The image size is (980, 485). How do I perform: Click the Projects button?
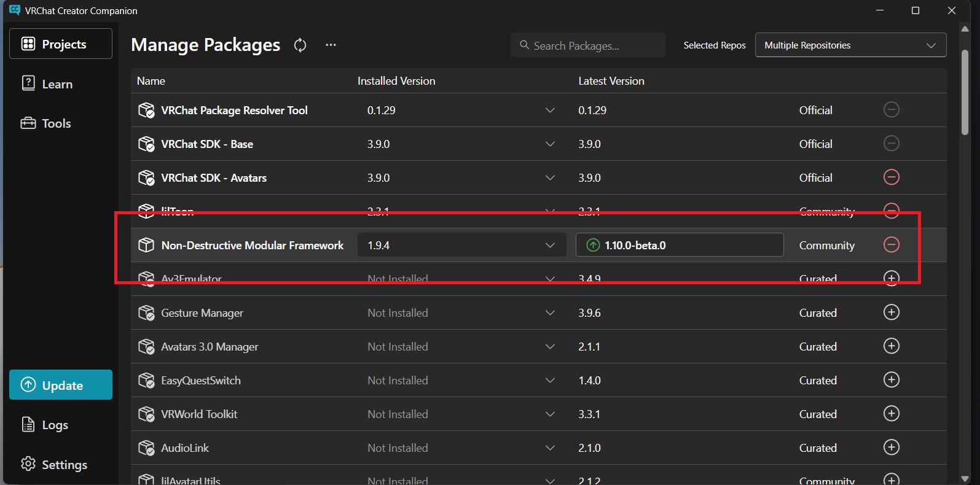pyautogui.click(x=61, y=44)
